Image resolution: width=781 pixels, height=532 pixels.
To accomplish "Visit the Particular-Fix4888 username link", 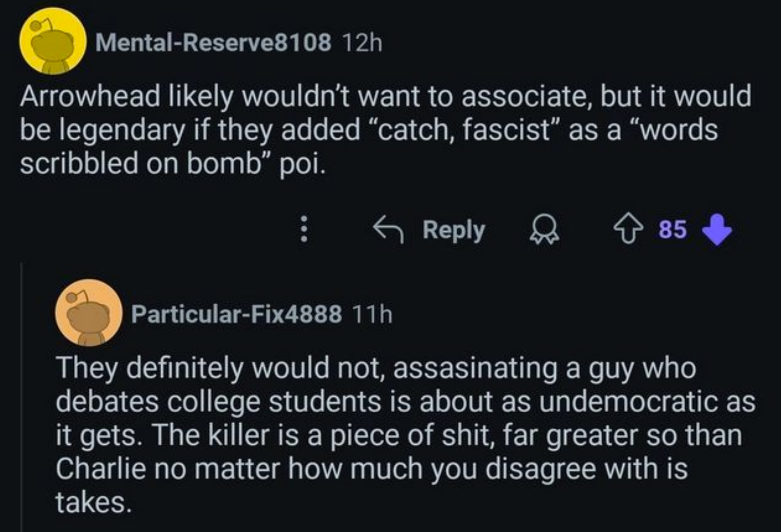I will coord(237,314).
